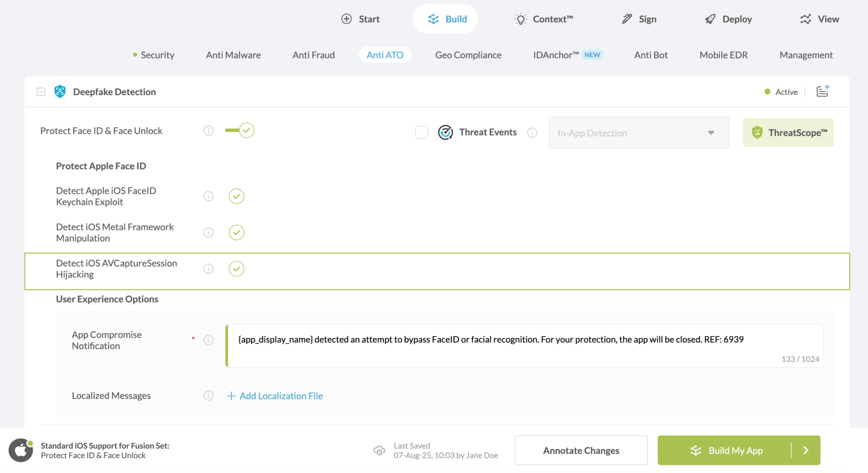Switch to the Anti Fraud tab
Image resolution: width=868 pixels, height=473 pixels.
pyautogui.click(x=313, y=55)
